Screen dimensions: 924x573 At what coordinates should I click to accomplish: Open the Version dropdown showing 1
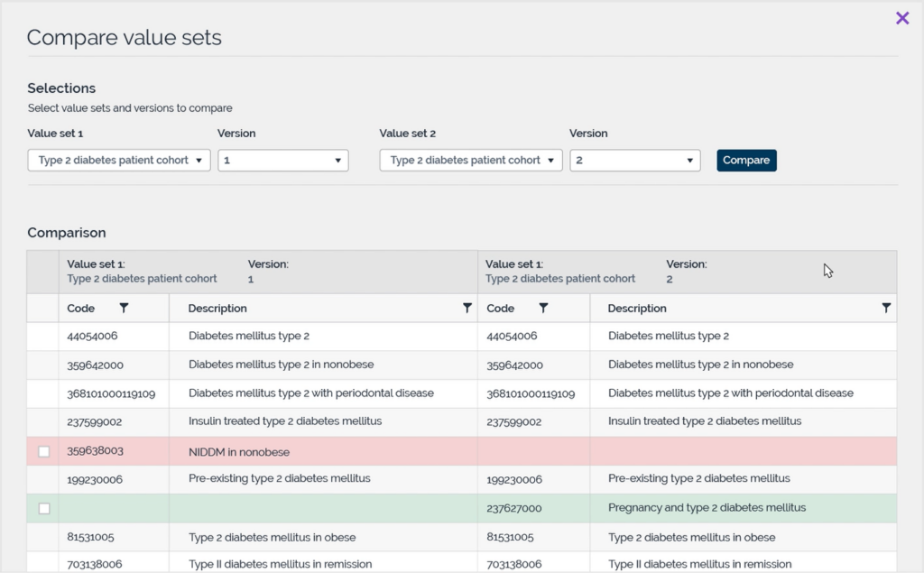pyautogui.click(x=281, y=160)
